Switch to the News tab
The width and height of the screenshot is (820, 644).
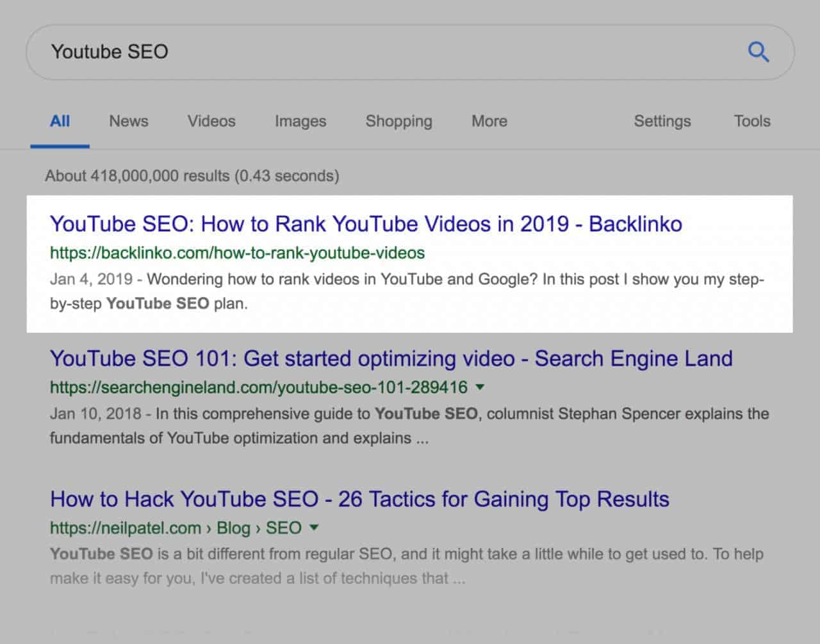129,121
